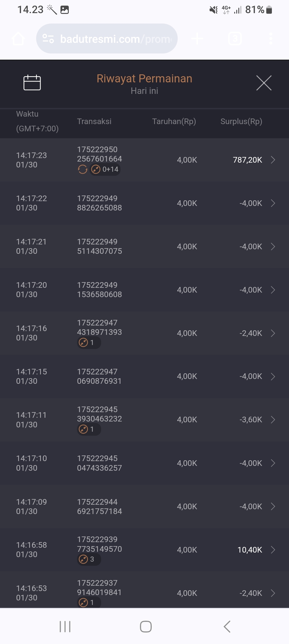The width and height of the screenshot is (289, 644).
Task: Expand the 10,40K surplus row chevron
Action: (x=273, y=550)
